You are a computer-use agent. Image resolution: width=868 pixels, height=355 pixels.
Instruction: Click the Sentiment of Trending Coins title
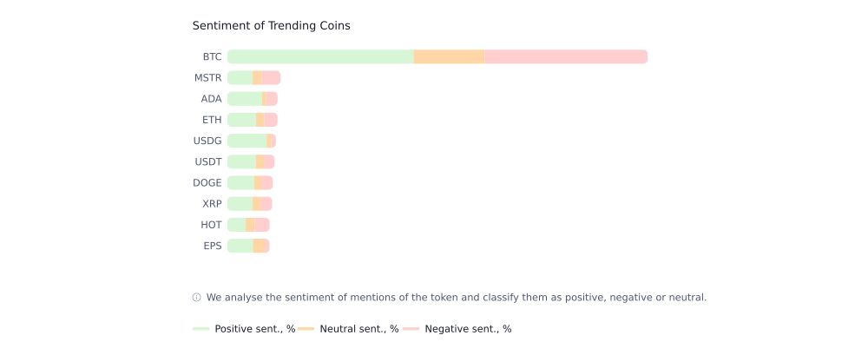coord(271,26)
